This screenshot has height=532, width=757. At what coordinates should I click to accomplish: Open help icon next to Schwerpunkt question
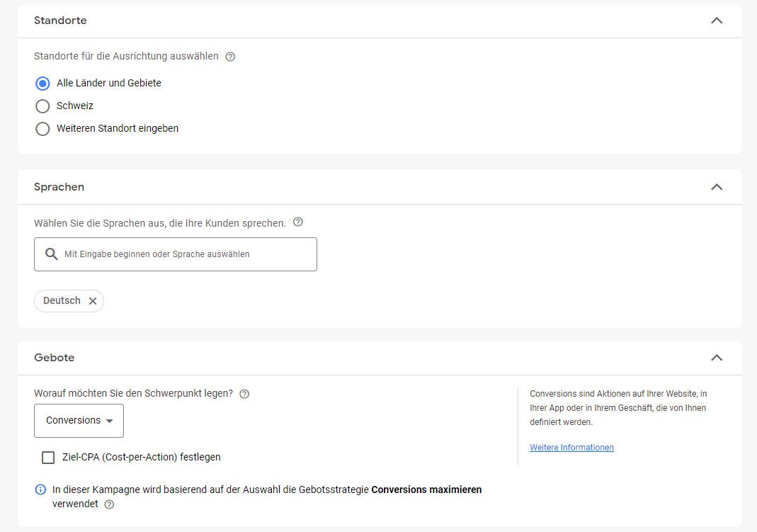244,394
